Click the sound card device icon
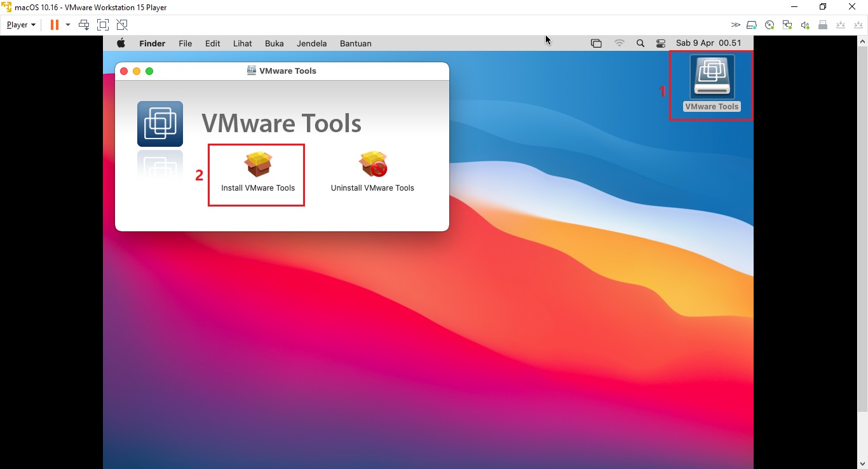This screenshot has height=469, width=868. [805, 25]
